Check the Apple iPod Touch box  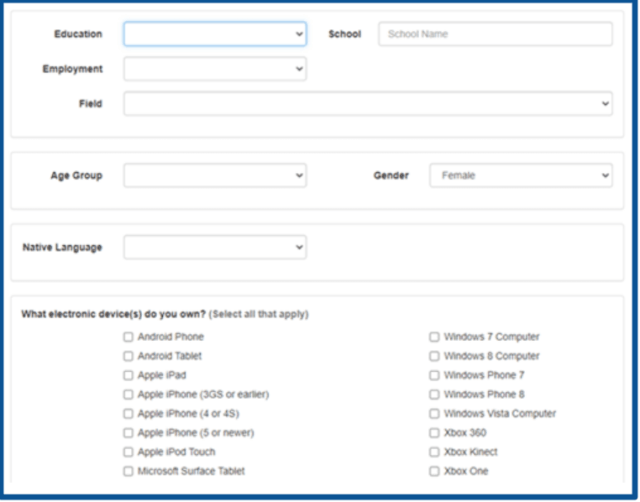(x=128, y=452)
